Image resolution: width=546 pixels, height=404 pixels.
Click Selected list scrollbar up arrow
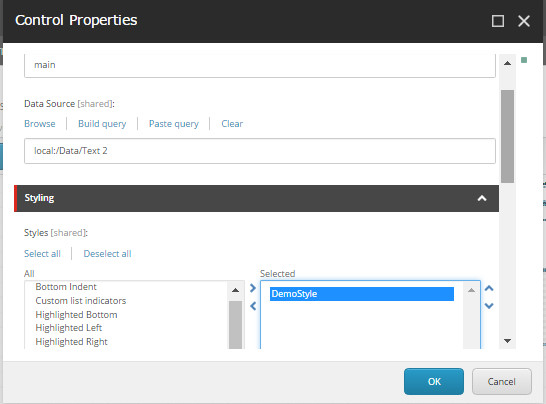pos(471,290)
